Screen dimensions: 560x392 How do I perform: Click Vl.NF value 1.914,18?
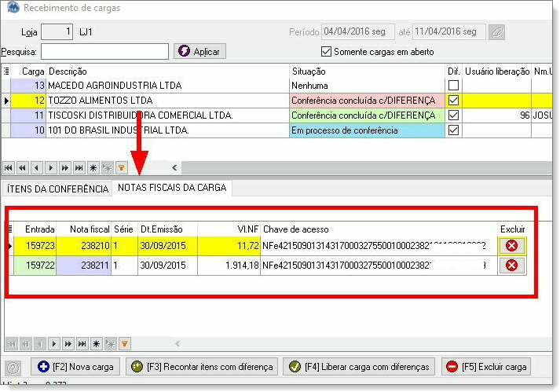229,266
